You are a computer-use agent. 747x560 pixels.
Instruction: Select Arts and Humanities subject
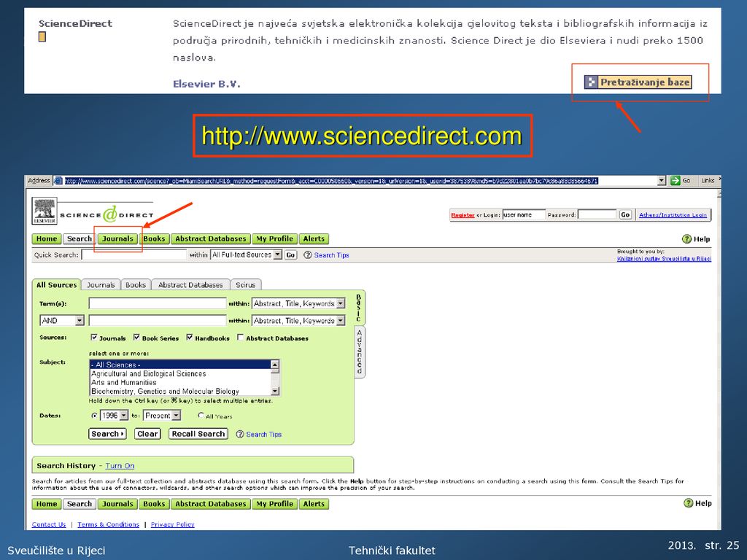pyautogui.click(x=180, y=382)
